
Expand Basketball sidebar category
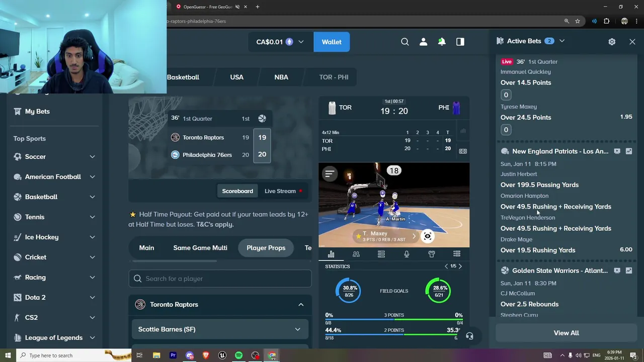[x=92, y=197]
